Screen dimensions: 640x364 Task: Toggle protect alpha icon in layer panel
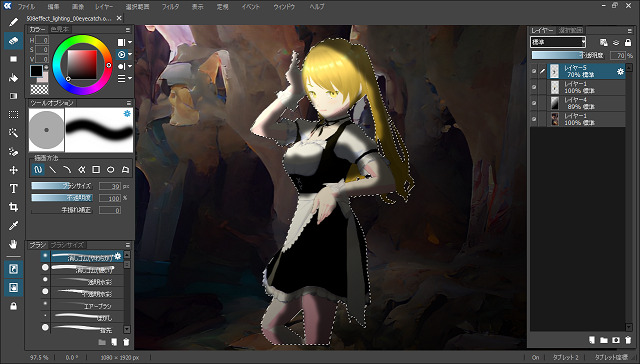tap(604, 42)
